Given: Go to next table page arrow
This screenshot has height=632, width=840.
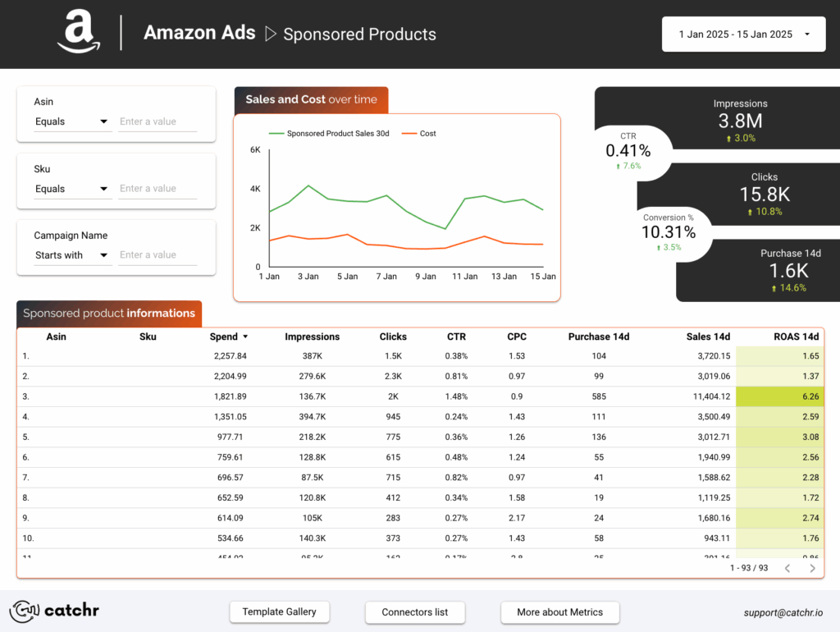Looking at the screenshot, I should (812, 568).
